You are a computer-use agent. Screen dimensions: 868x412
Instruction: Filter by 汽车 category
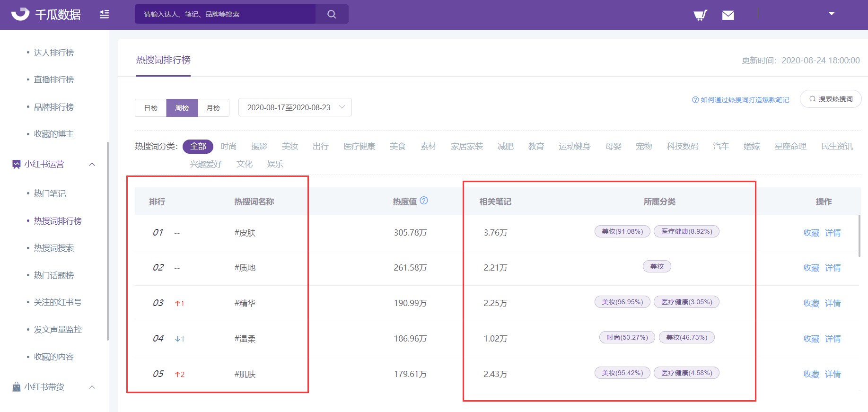[721, 147]
